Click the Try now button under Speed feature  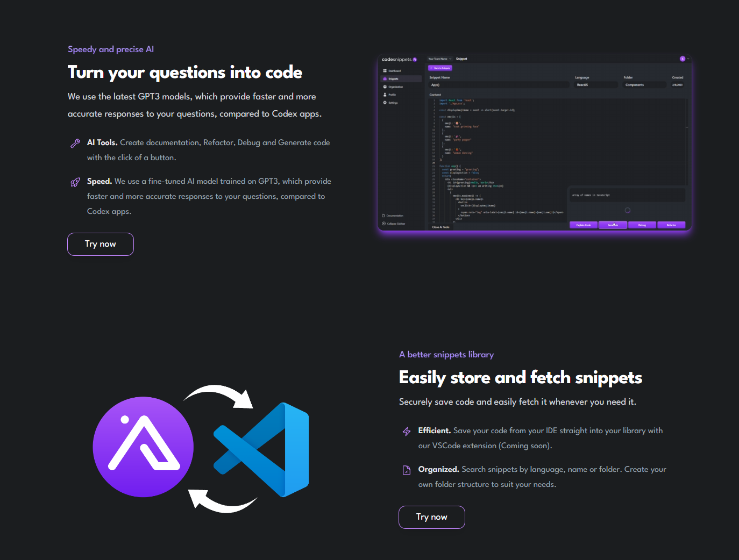pyautogui.click(x=101, y=244)
